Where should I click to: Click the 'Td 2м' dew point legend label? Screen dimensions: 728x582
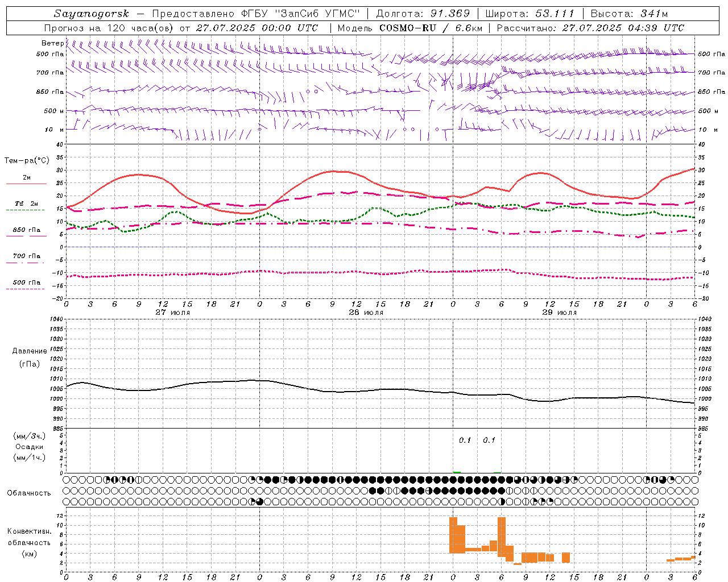tap(26, 203)
